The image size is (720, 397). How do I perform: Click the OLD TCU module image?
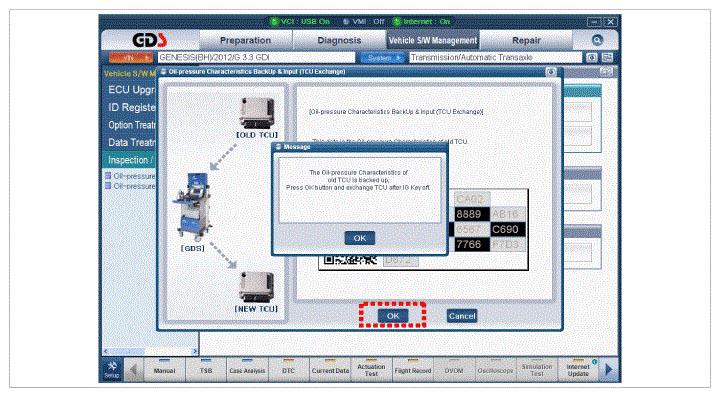257,112
